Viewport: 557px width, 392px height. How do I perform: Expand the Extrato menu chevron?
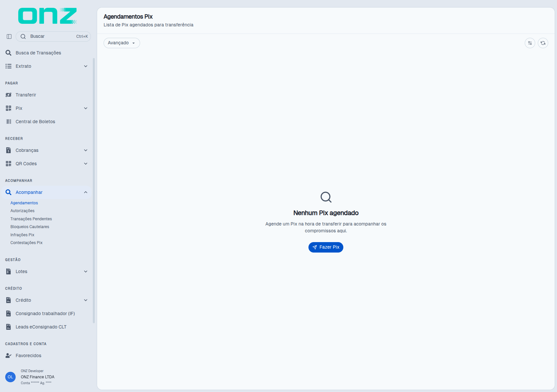[86, 66]
